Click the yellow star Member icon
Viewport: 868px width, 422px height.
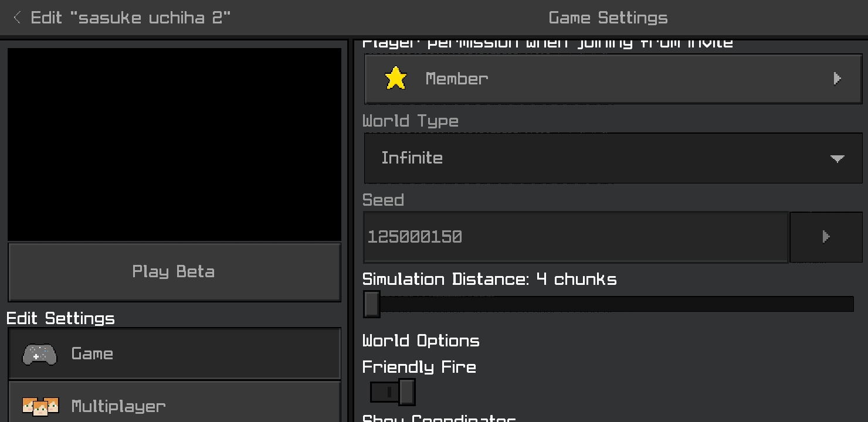coord(396,79)
